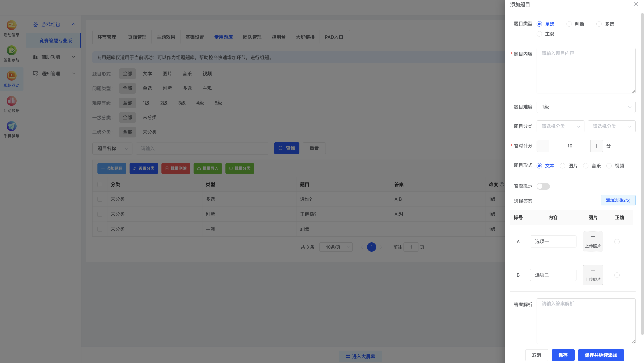The width and height of the screenshot is (644, 363).
Task: Click the 取消 button
Action: tap(537, 355)
